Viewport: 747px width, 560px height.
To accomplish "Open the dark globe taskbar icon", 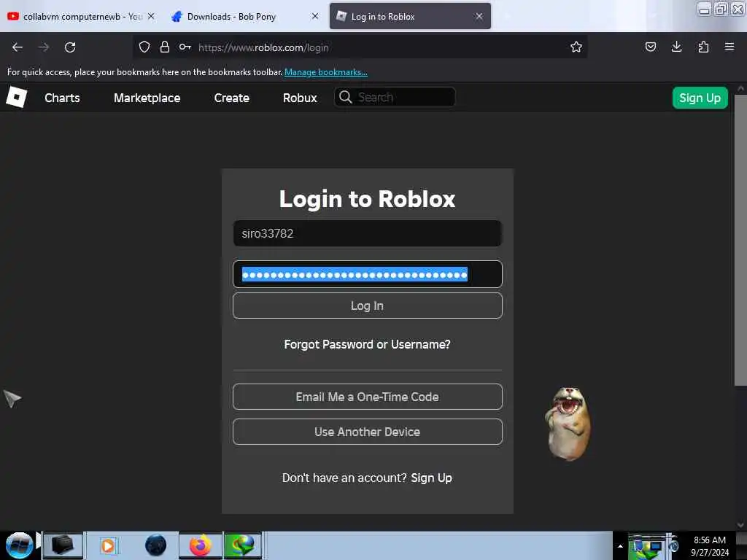I will click(156, 545).
